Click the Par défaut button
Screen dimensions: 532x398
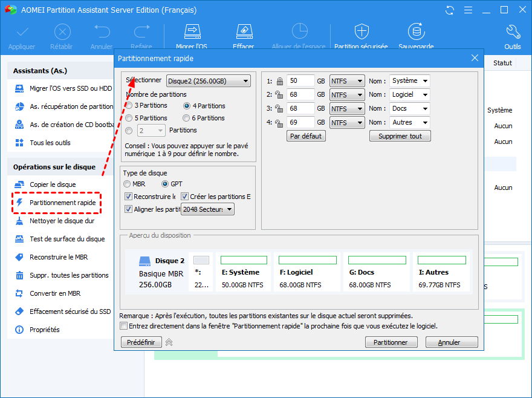pyautogui.click(x=306, y=136)
